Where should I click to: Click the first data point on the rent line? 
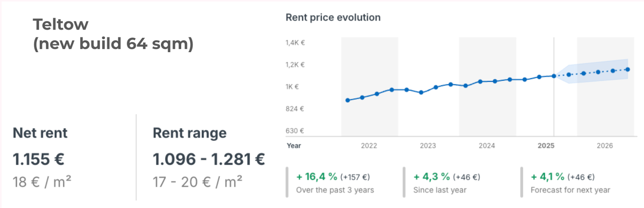tap(348, 100)
